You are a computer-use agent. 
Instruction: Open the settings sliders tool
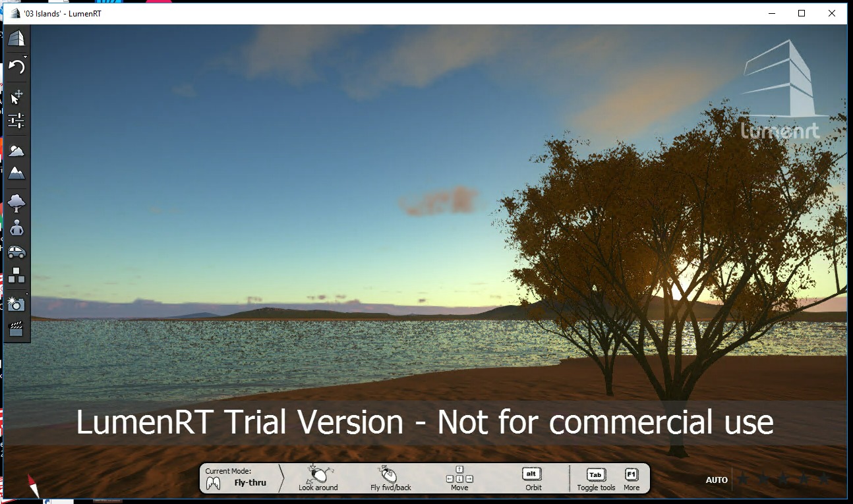pyautogui.click(x=16, y=121)
